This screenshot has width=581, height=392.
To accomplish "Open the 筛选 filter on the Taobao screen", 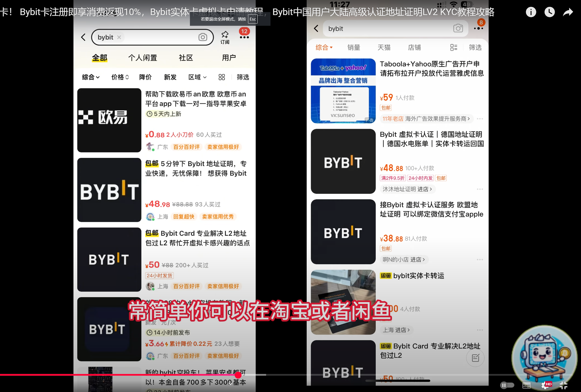I will pos(475,48).
